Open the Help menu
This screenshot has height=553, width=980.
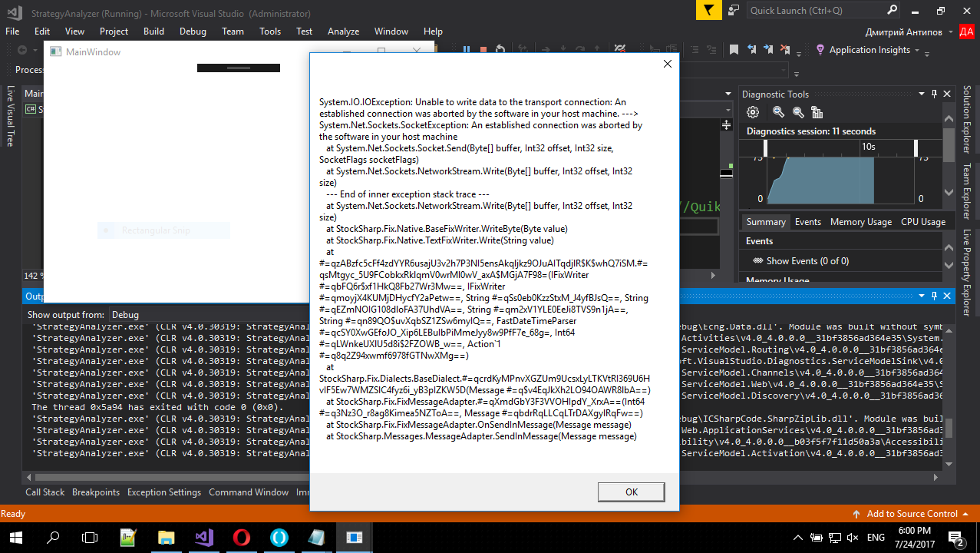pyautogui.click(x=433, y=31)
